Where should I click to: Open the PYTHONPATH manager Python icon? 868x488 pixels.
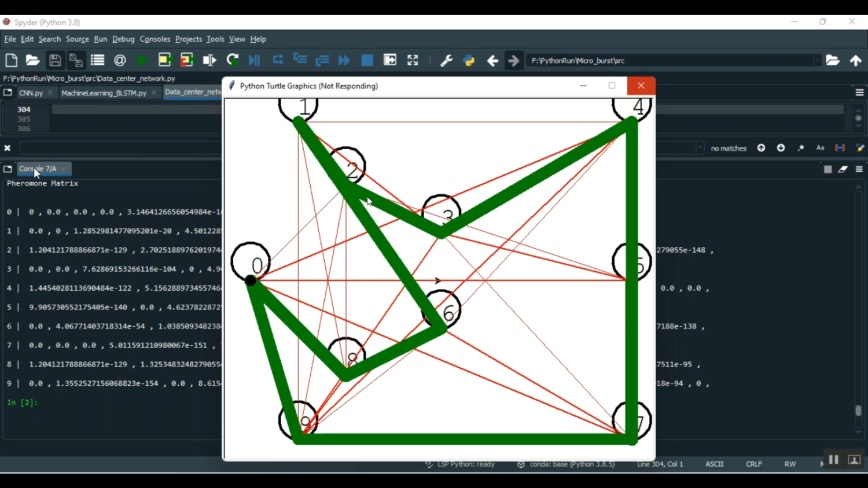click(x=469, y=60)
